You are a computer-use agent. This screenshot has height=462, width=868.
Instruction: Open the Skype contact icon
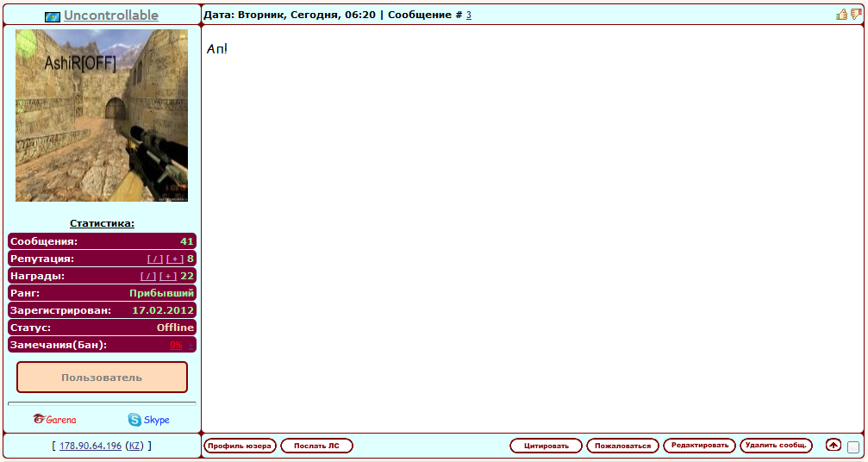(x=149, y=420)
